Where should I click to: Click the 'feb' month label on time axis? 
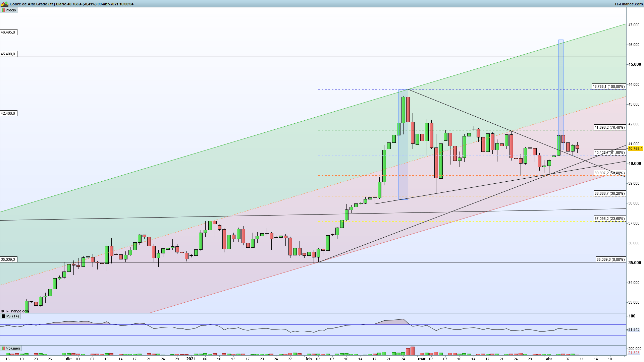tap(309, 359)
